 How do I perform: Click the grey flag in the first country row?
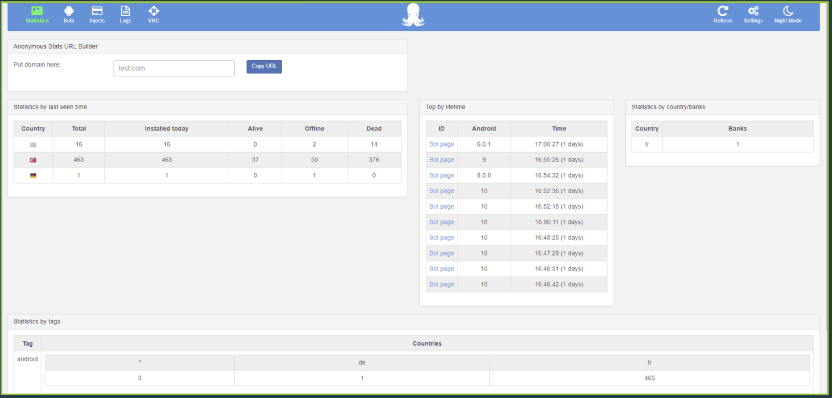pyautogui.click(x=33, y=145)
